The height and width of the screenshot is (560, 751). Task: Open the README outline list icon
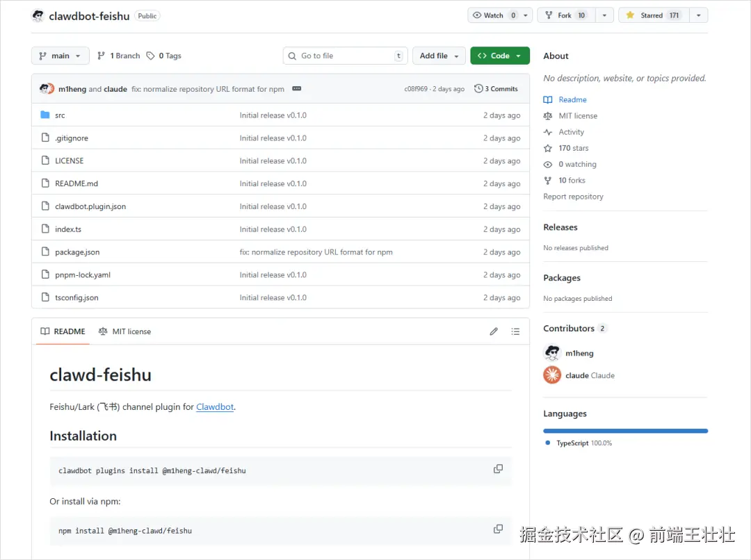[515, 331]
